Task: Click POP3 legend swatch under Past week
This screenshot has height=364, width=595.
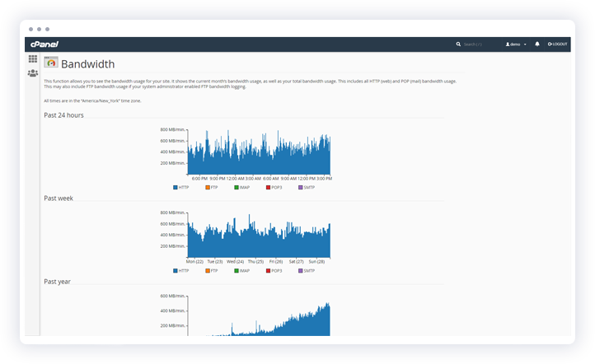Action: click(x=269, y=270)
